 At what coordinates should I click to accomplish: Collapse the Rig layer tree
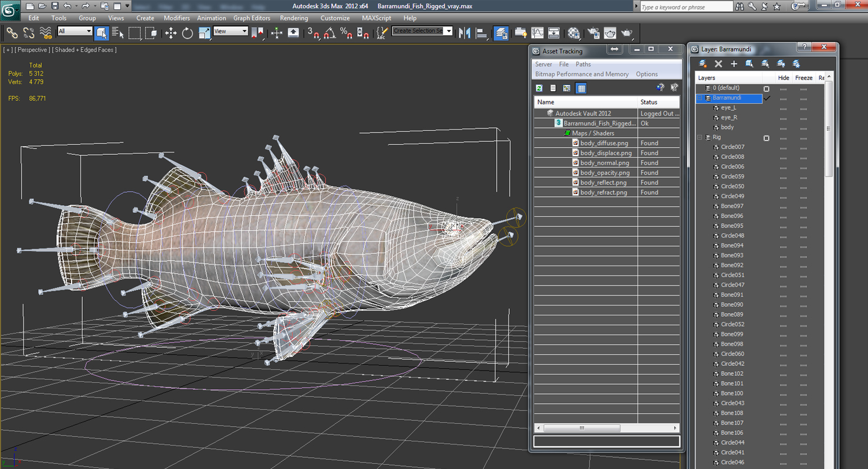point(699,138)
